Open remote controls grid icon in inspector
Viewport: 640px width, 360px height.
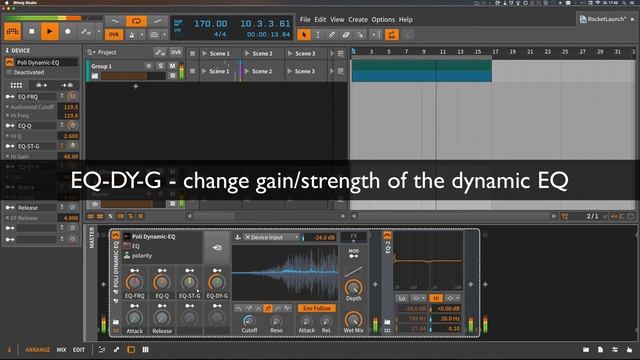pos(16,85)
